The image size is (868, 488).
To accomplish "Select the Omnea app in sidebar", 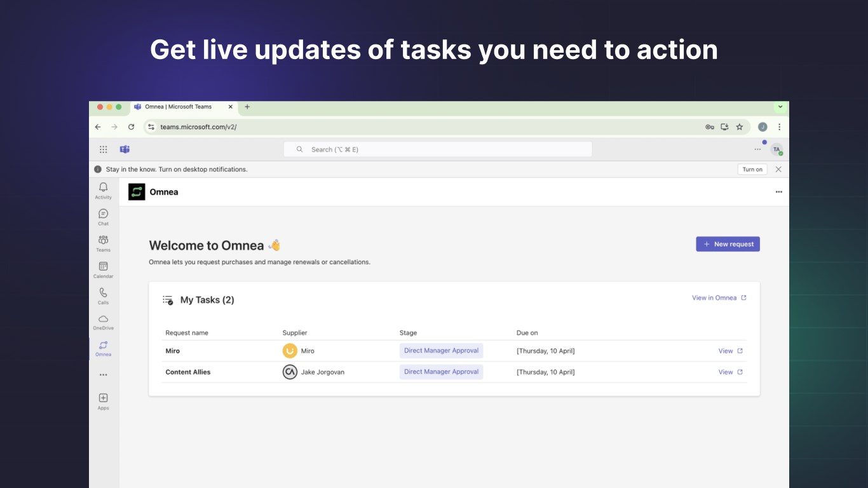I will [104, 348].
